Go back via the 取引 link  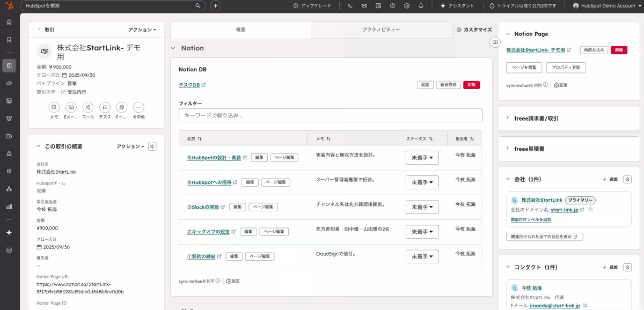coord(46,29)
